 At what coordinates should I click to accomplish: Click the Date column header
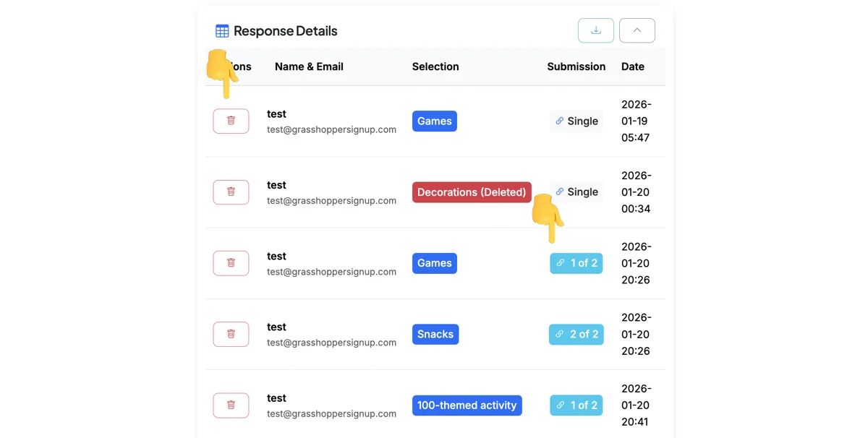pos(633,66)
